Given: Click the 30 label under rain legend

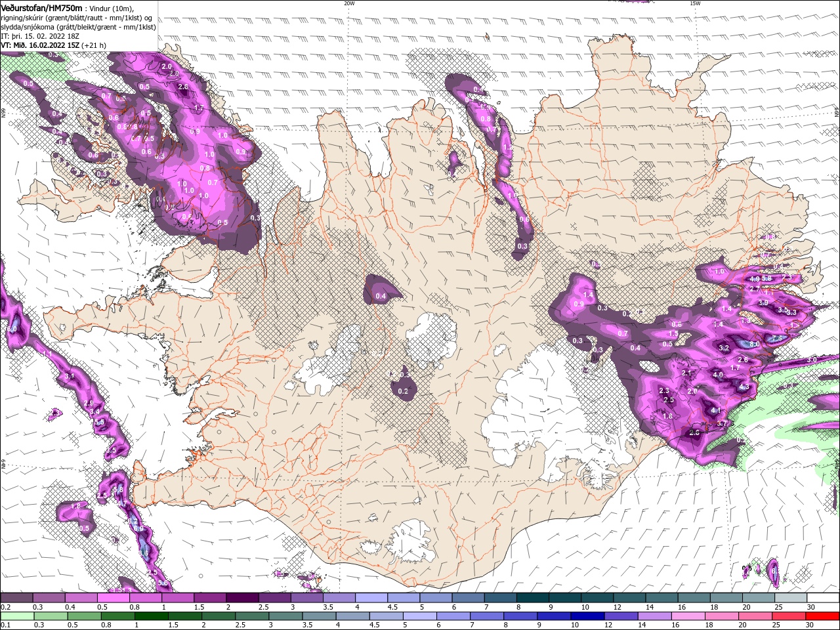Looking at the screenshot, I should (x=809, y=625).
